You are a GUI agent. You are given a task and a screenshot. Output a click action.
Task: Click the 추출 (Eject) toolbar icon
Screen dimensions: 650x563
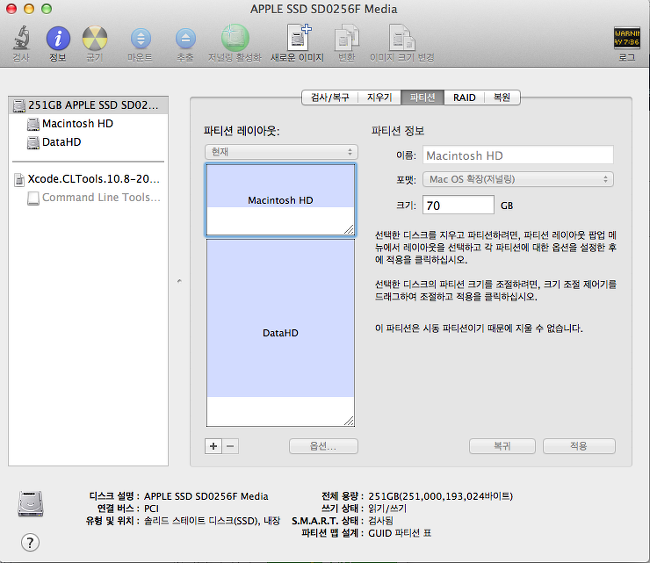[x=185, y=39]
